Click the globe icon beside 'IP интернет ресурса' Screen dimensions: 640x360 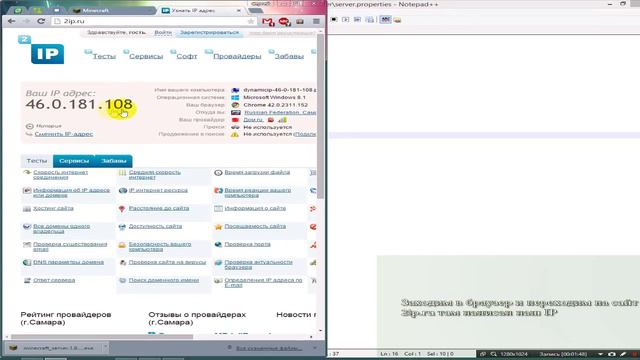(122, 191)
